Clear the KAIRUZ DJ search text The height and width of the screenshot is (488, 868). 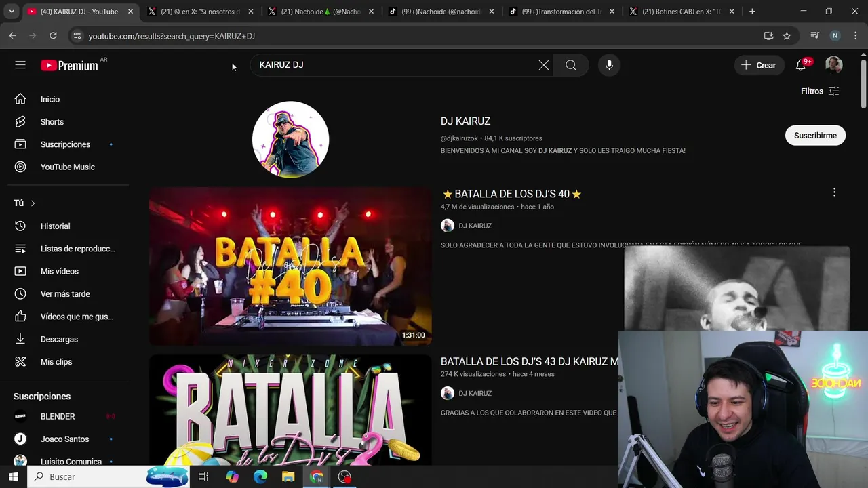(x=544, y=65)
